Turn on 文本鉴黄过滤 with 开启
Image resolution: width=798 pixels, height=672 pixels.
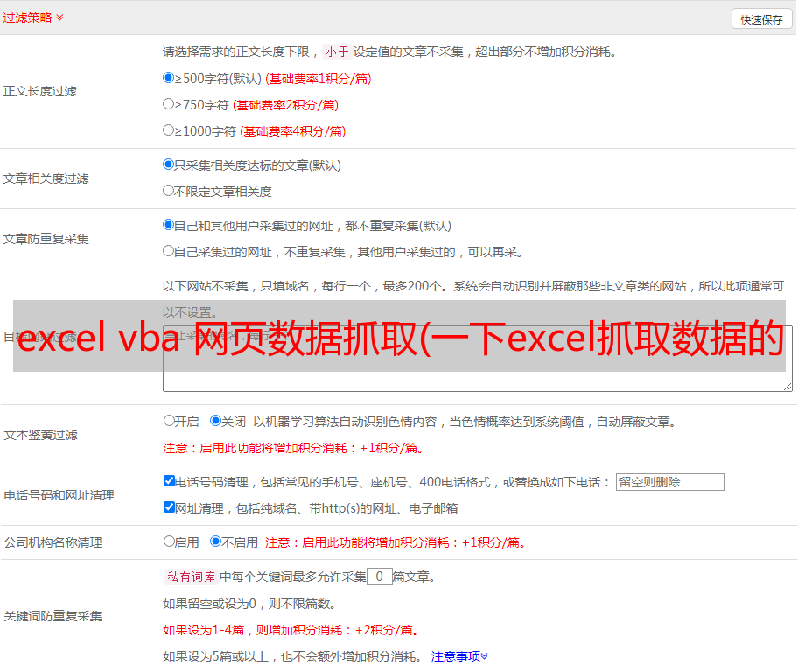169,421
